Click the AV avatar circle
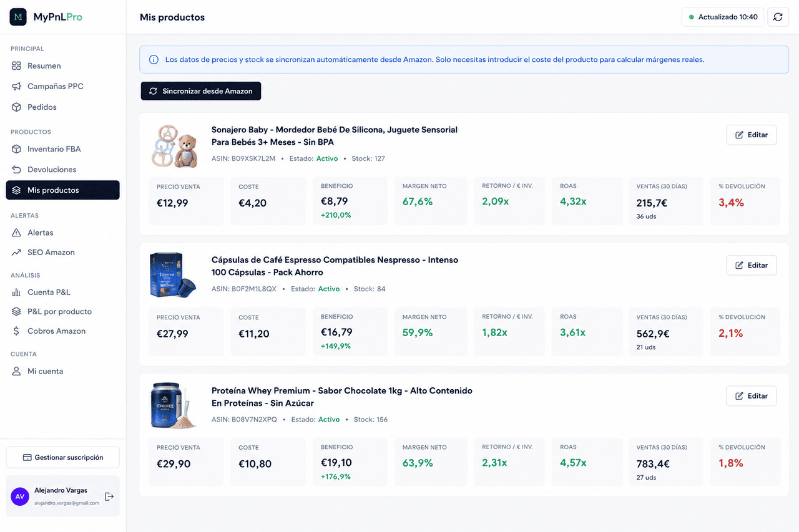799x532 pixels. point(21,496)
